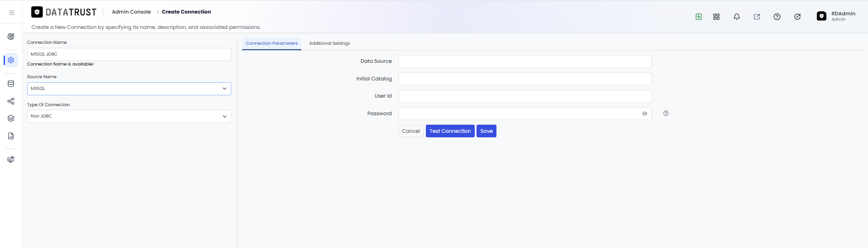The height and width of the screenshot is (248, 868).
Task: Open the monitor icon in sidebar
Action: pos(11,159)
